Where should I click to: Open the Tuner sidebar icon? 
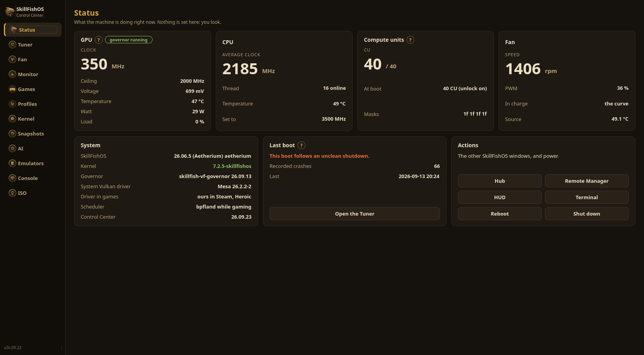point(12,45)
